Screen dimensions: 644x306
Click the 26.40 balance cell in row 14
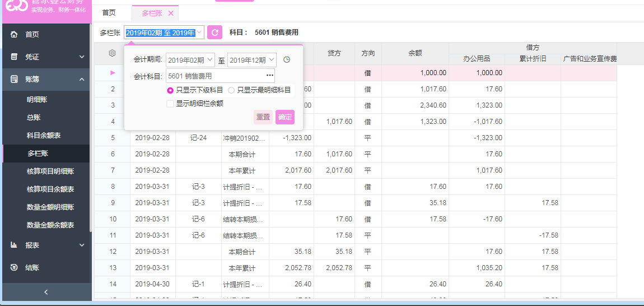pyautogui.click(x=415, y=284)
